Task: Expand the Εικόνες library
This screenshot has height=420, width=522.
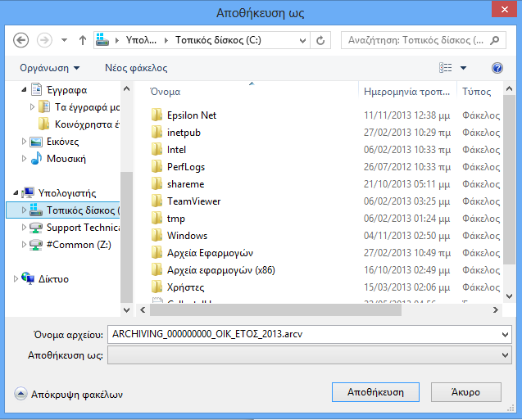Action: [24, 142]
